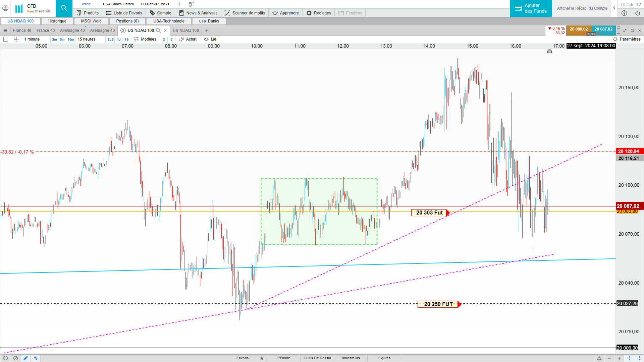Click the 20 250 FUT price line label
The width and height of the screenshot is (644, 362).
coord(438,304)
